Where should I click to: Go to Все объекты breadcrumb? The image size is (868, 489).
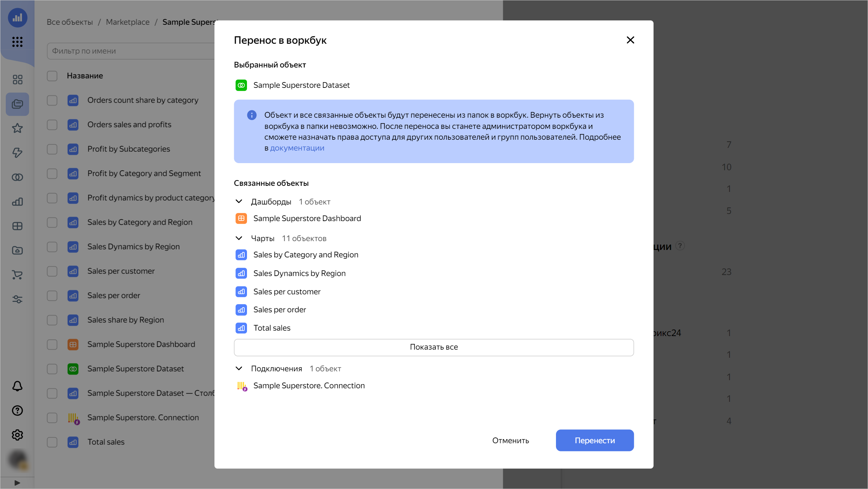tap(70, 22)
